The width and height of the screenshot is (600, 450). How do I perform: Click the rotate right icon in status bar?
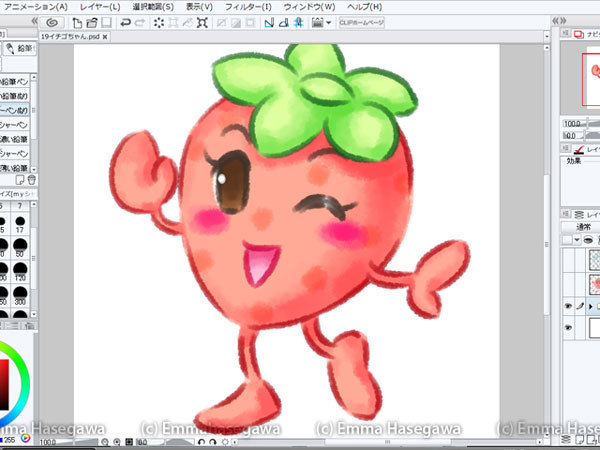pyautogui.click(x=213, y=442)
